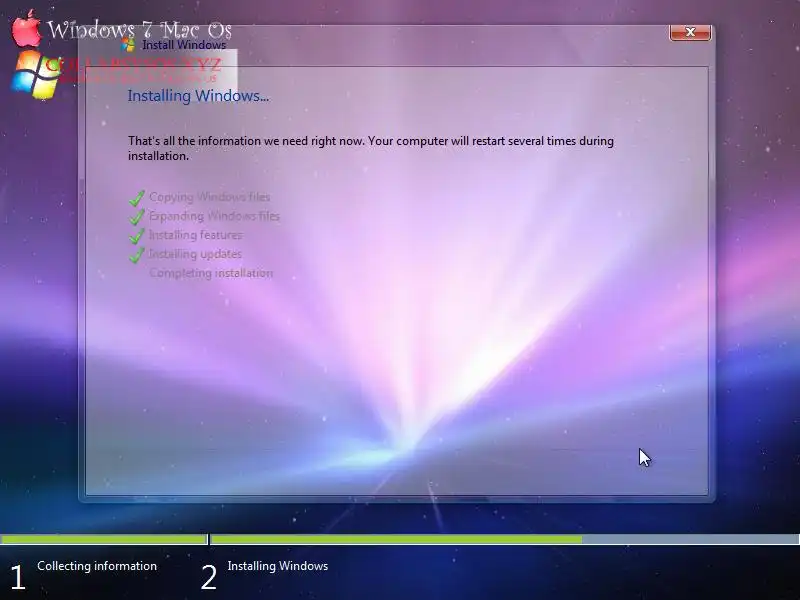Click the Collecting information stage label
The width and height of the screenshot is (800, 600).
(x=97, y=566)
